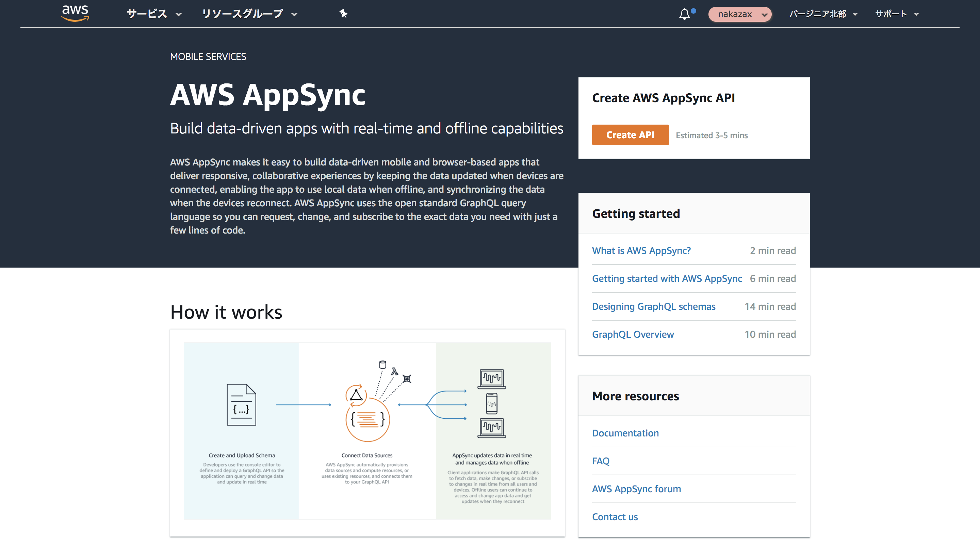Click the Create API button

pos(630,135)
